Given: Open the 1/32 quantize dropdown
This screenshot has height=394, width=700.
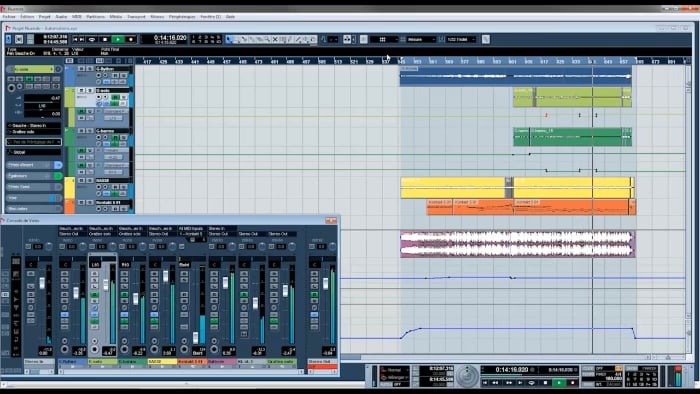Looking at the screenshot, I should [460, 39].
